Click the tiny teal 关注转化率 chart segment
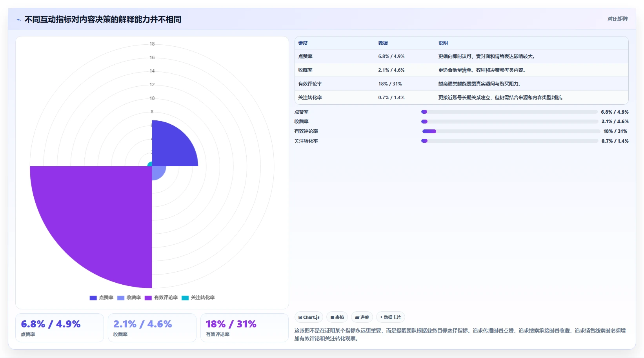Image resolution: width=644 pixels, height=358 pixels. [150, 164]
